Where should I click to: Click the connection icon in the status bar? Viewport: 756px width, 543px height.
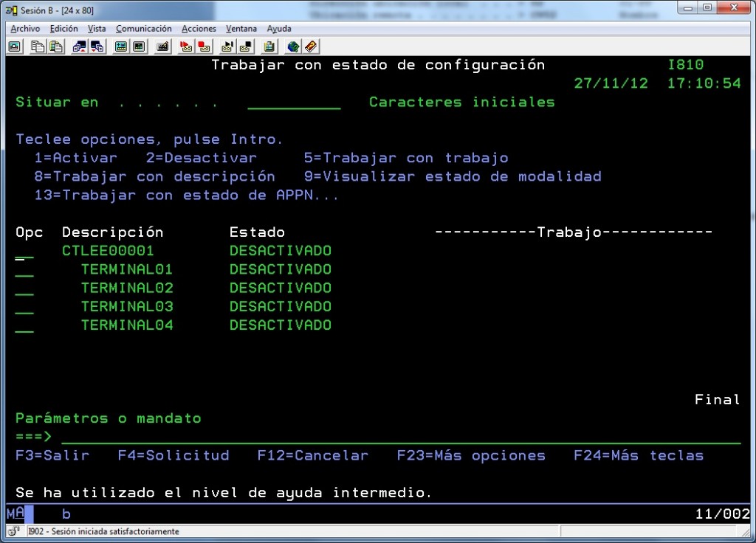(13, 531)
